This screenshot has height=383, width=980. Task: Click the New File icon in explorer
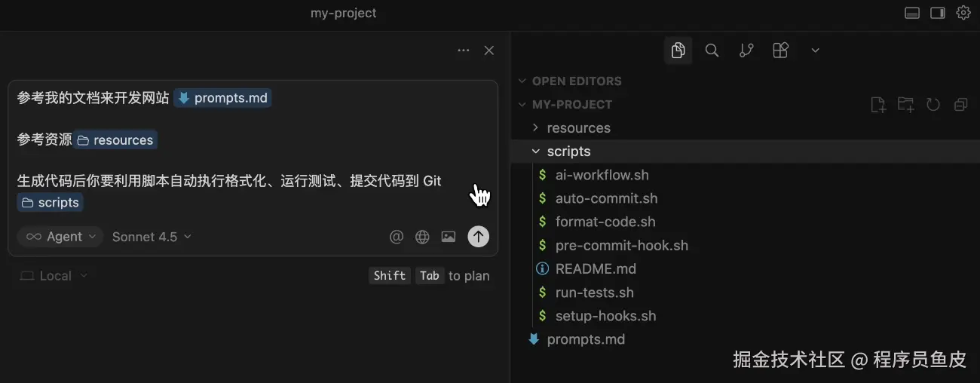click(877, 105)
